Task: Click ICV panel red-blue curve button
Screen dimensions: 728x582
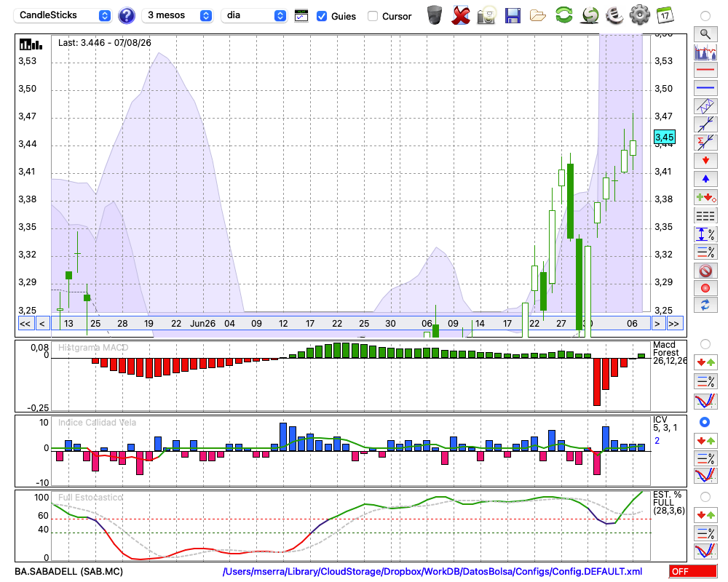Action: [705, 476]
